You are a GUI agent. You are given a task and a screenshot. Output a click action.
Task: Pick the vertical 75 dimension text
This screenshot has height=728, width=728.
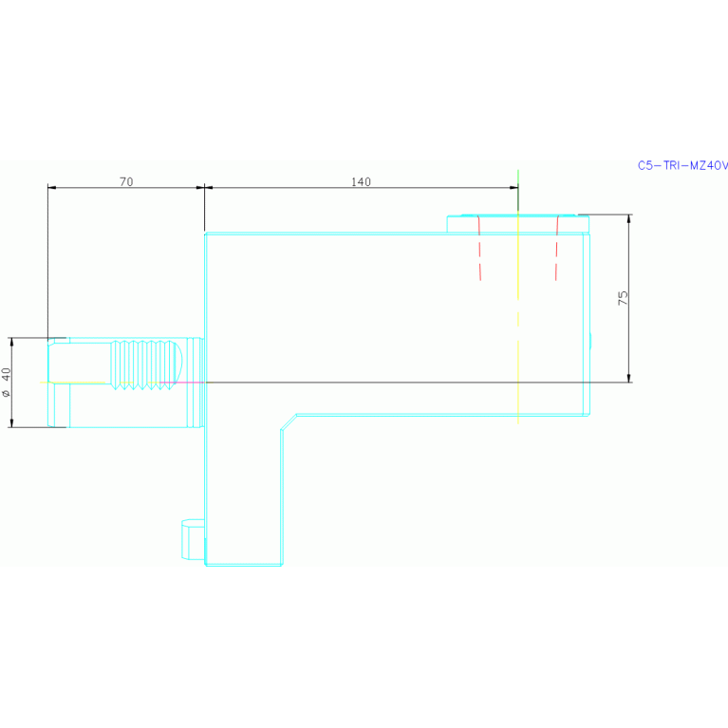click(623, 297)
